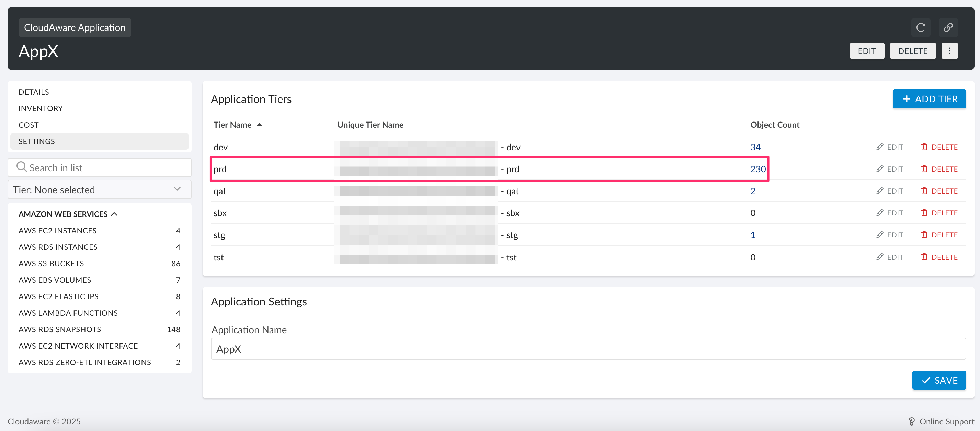Click the edit pencil on the tst tier
Screen dimensions: 980x431
point(880,257)
